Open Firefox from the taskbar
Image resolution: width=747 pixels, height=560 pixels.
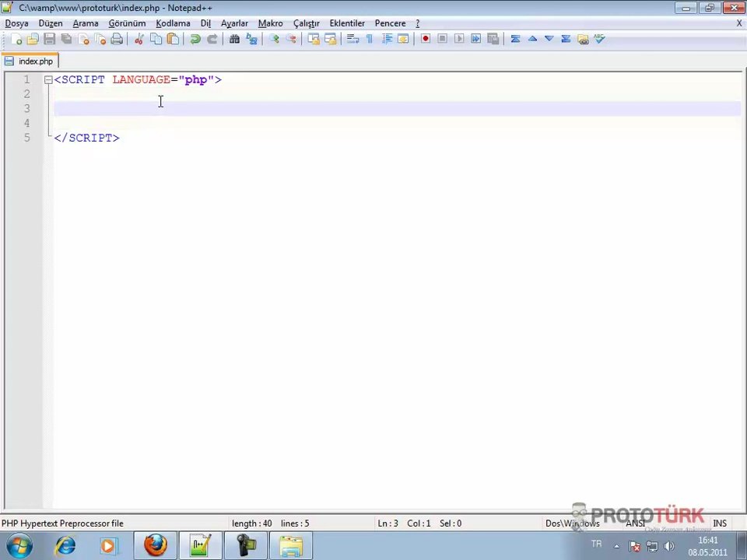(156, 546)
